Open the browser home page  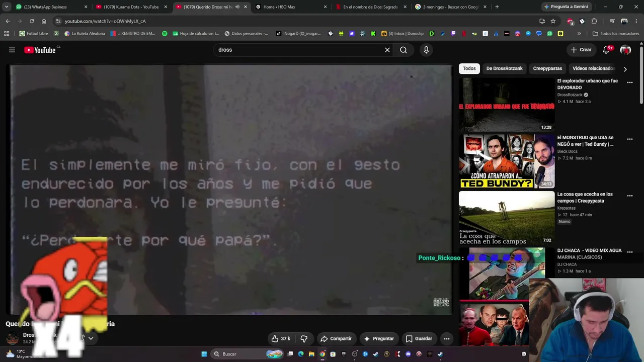pos(44,21)
